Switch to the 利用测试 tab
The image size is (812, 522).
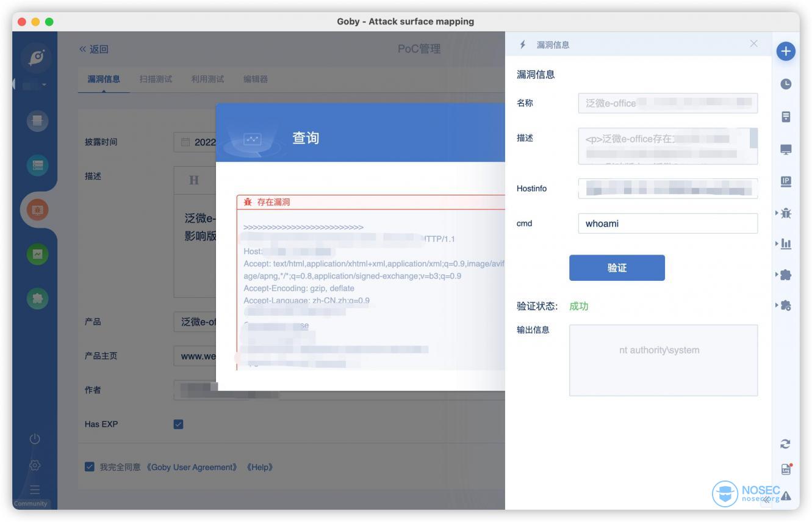(207, 79)
